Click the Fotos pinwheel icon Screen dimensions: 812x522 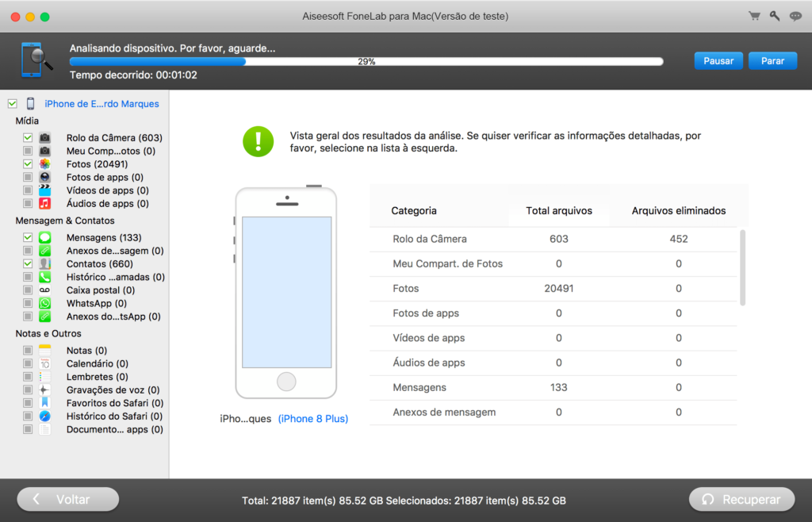click(45, 164)
